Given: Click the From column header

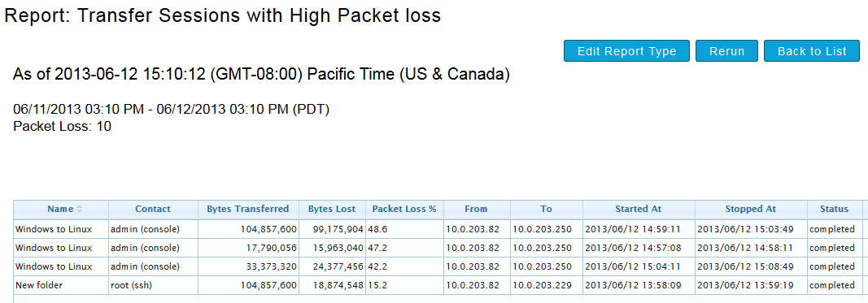Looking at the screenshot, I should [x=477, y=209].
